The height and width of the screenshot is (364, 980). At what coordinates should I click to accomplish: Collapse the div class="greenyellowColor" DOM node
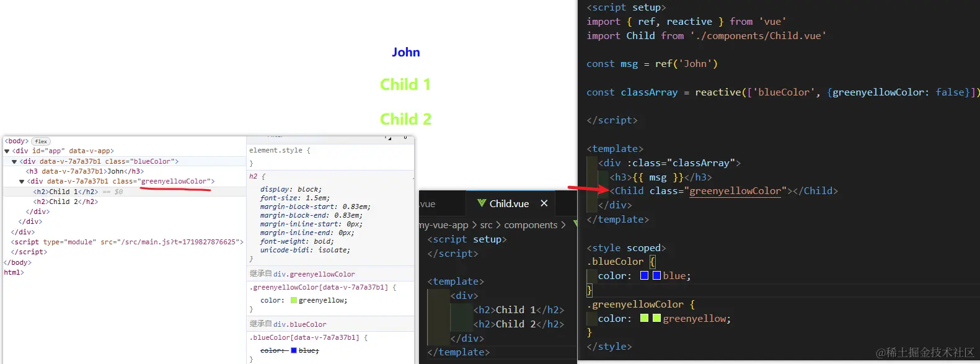click(x=22, y=182)
